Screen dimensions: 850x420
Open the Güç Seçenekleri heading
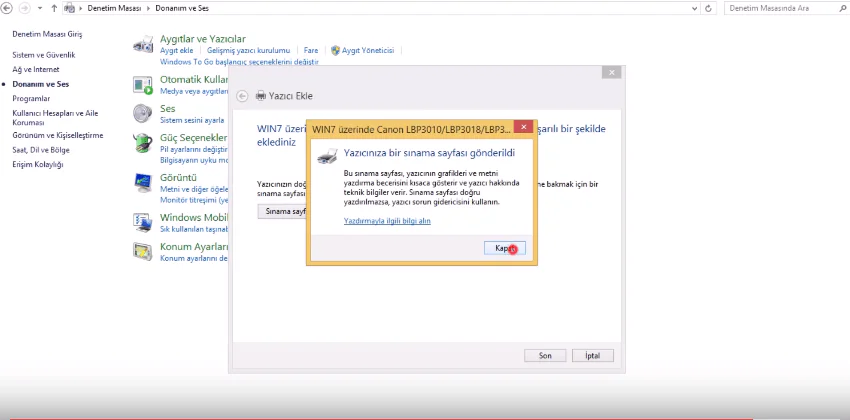(x=194, y=138)
